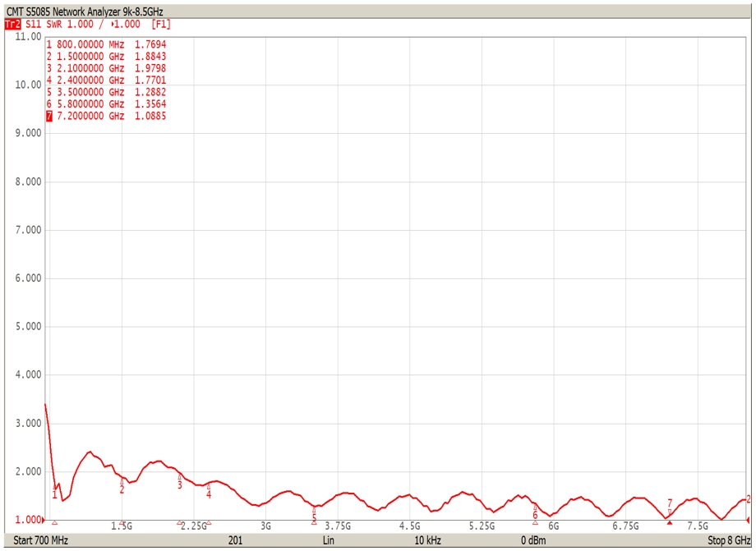756x551 pixels.
Task: Select marker 2 row at 1.5 GHz
Action: click(107, 57)
